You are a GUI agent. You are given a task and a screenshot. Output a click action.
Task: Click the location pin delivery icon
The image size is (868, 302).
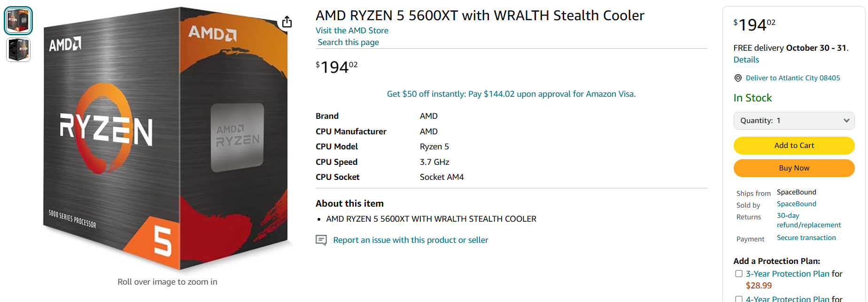738,78
